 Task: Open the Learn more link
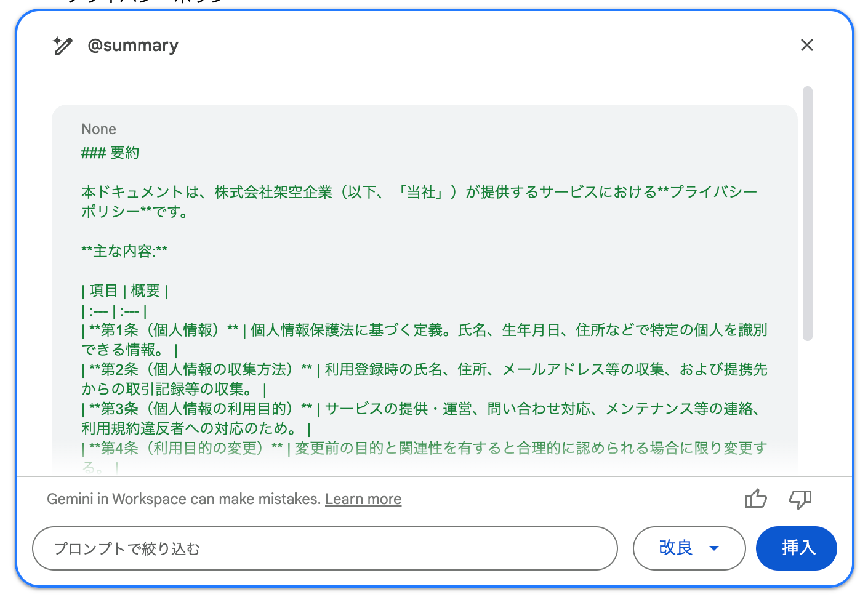pos(363,499)
